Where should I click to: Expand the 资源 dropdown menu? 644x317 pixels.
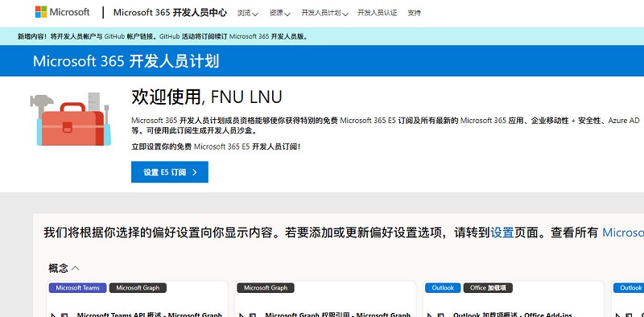pyautogui.click(x=279, y=13)
